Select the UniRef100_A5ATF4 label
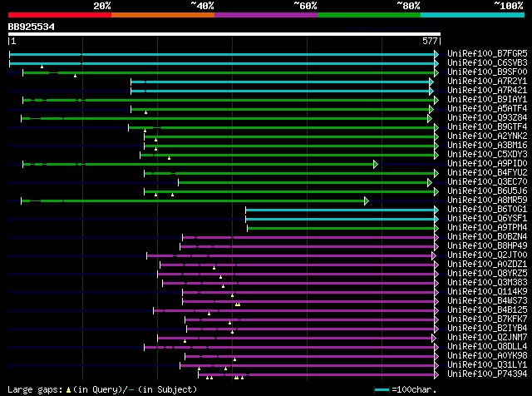Image resolution: width=532 pixels, height=396 pixels. [487, 109]
